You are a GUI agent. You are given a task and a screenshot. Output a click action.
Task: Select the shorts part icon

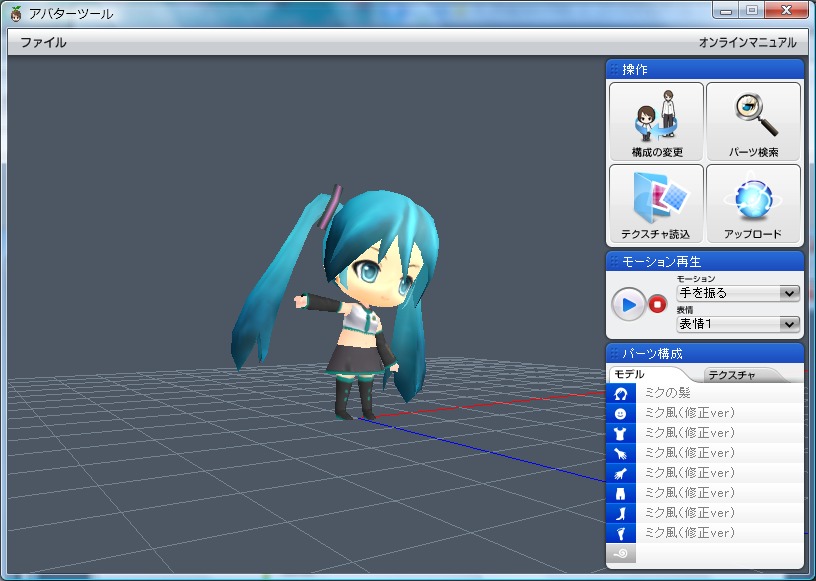pyautogui.click(x=620, y=493)
